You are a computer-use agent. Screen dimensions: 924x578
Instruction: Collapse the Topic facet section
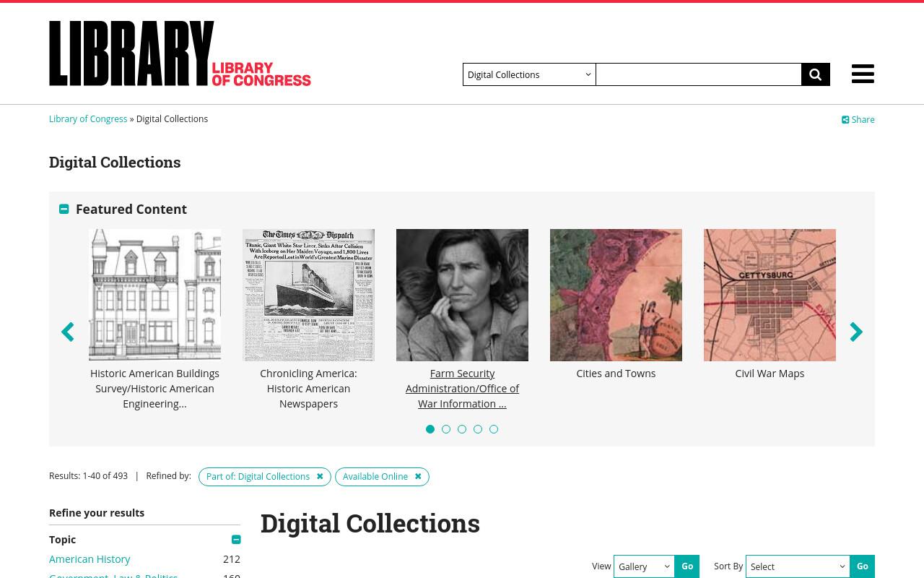[236, 540]
